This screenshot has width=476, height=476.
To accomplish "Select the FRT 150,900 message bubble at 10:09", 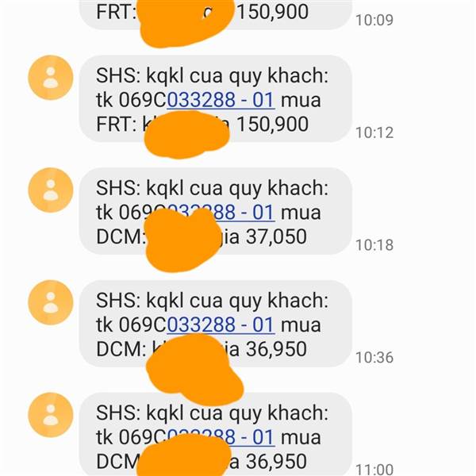I will coord(215,14).
